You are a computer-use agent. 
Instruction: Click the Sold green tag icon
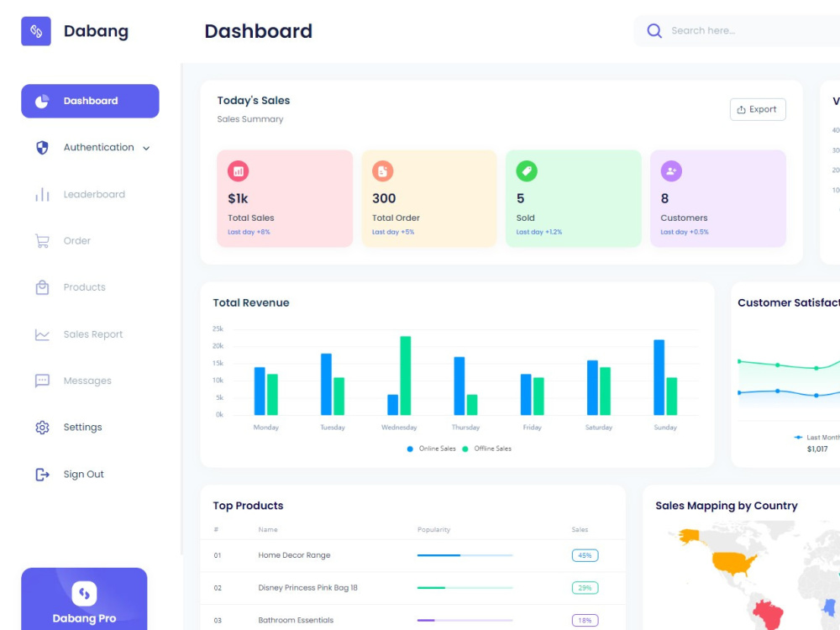(527, 171)
